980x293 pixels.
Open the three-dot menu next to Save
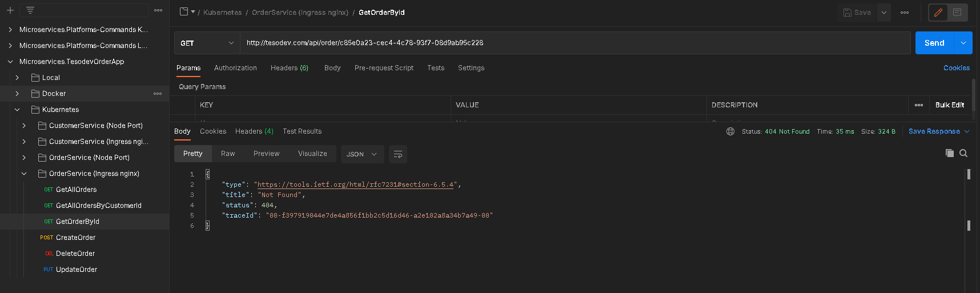point(905,13)
